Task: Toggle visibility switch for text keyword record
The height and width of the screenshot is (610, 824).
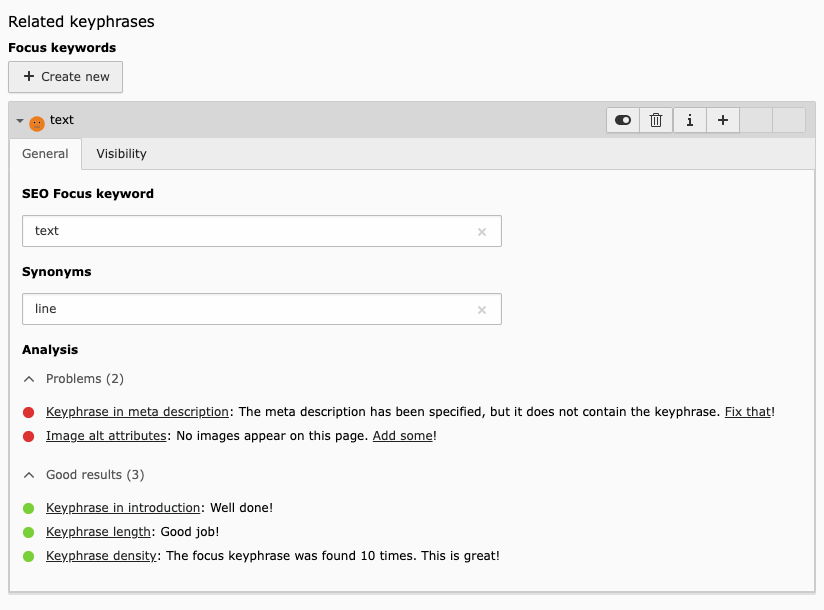Action: click(x=623, y=120)
